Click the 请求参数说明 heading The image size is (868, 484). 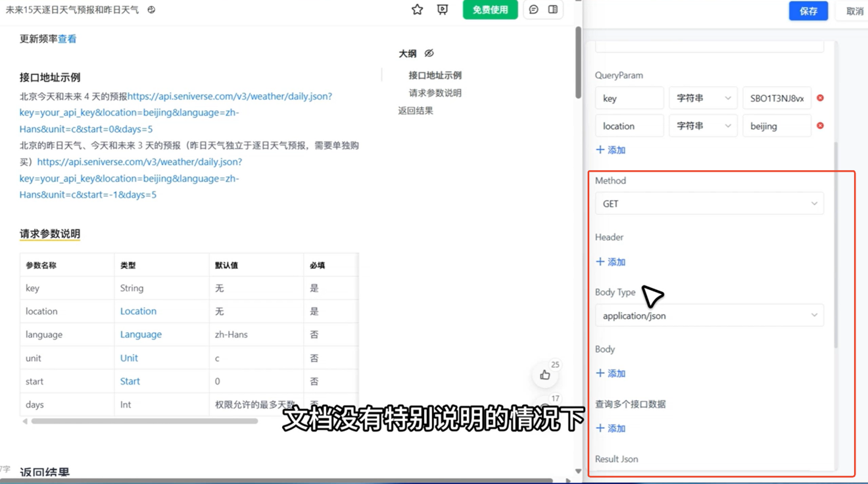(x=50, y=234)
